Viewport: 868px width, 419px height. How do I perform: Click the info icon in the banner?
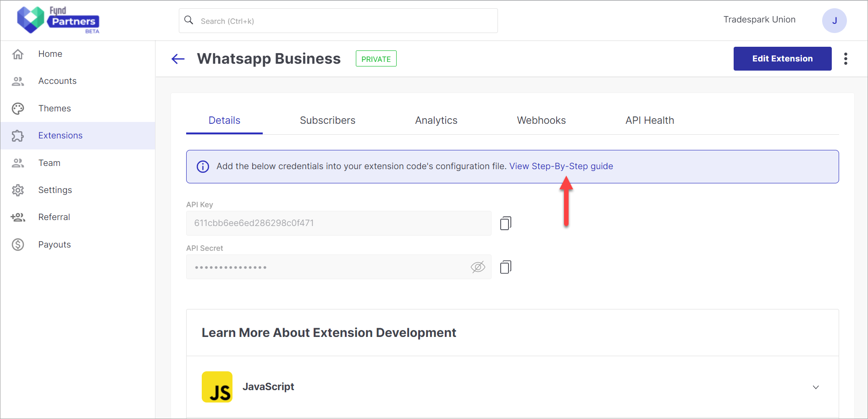[203, 166]
